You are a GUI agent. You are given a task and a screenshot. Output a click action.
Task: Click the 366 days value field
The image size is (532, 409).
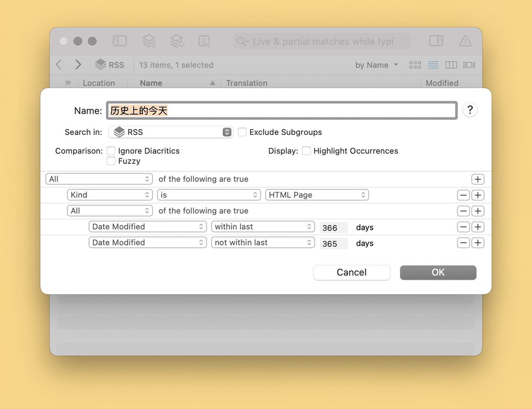tap(333, 228)
